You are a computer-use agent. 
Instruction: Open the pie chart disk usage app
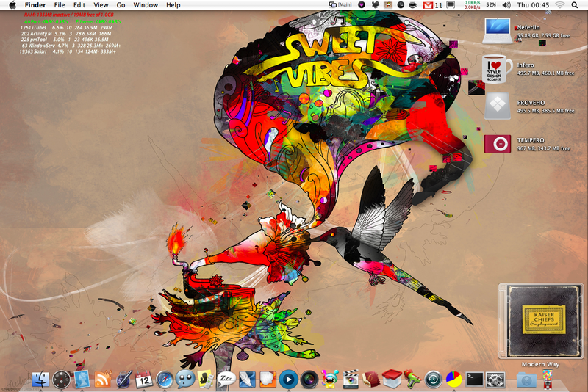click(453, 380)
